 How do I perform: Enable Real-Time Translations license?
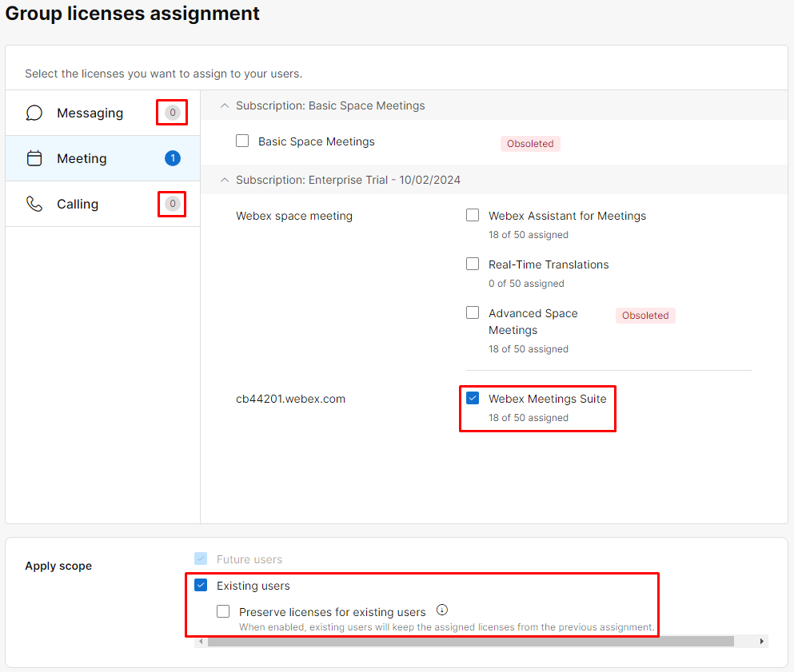click(473, 264)
